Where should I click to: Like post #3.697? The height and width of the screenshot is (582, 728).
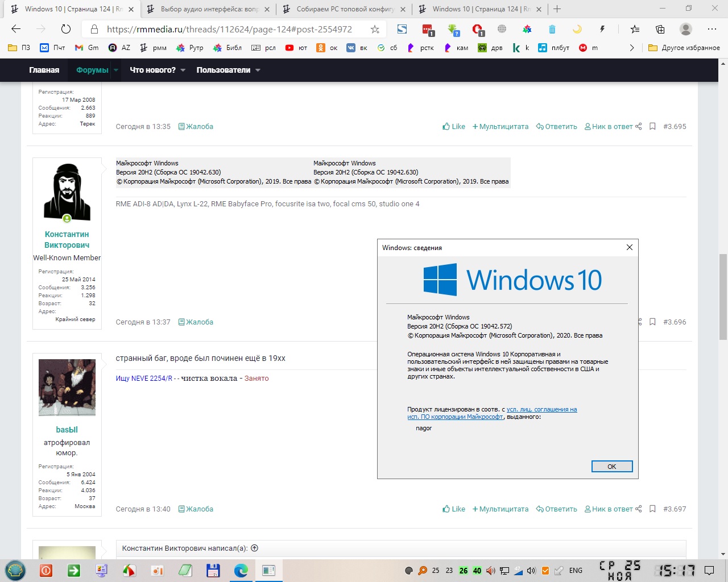pos(454,509)
